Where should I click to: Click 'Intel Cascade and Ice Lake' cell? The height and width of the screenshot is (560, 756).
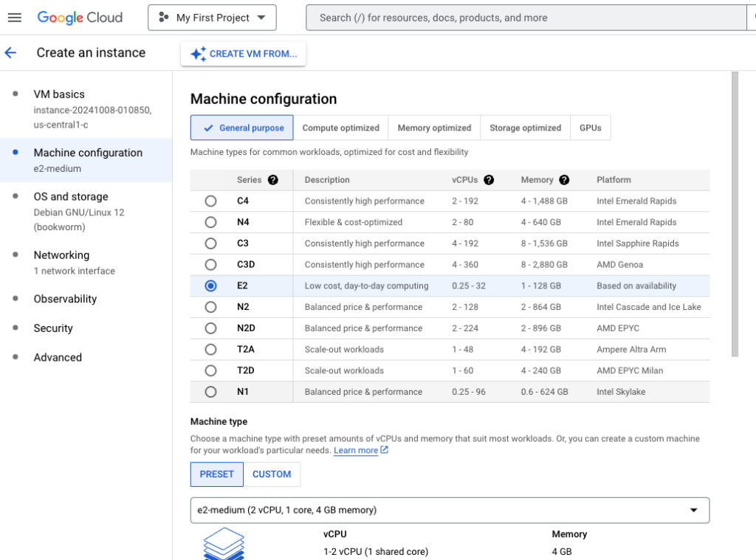pyautogui.click(x=648, y=307)
